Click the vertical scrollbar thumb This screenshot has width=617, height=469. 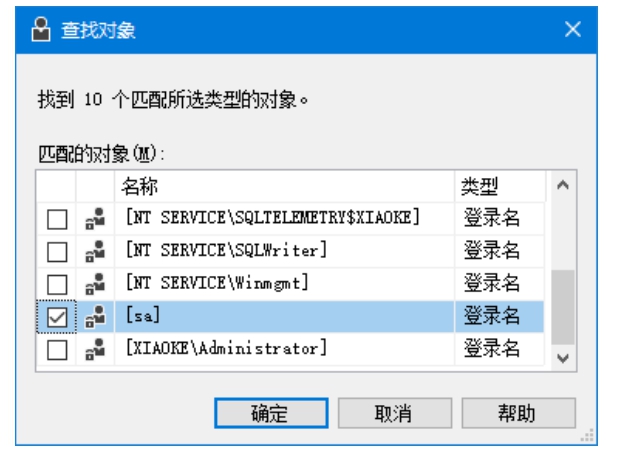pyautogui.click(x=563, y=304)
